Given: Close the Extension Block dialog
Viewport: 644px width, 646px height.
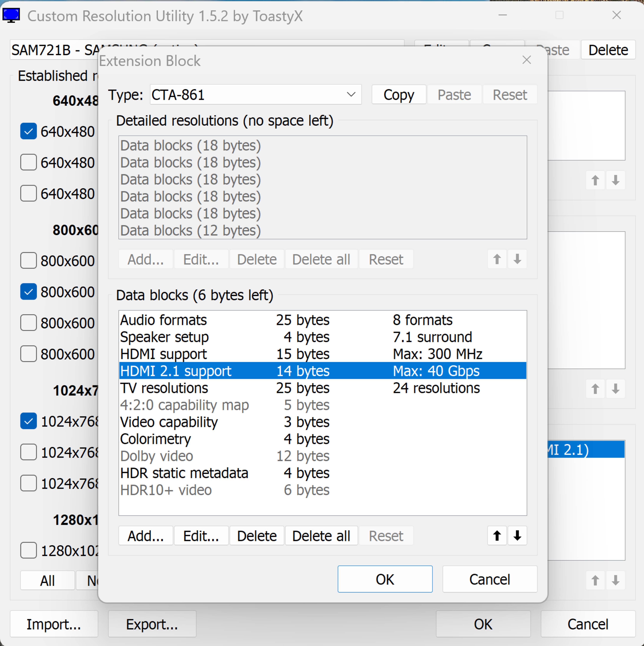Looking at the screenshot, I should click(526, 60).
